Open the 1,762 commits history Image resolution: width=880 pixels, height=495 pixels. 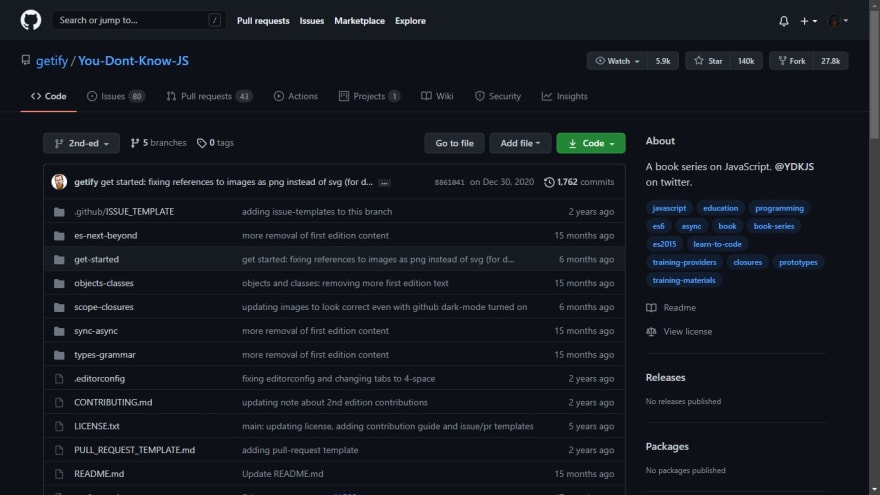tap(579, 182)
